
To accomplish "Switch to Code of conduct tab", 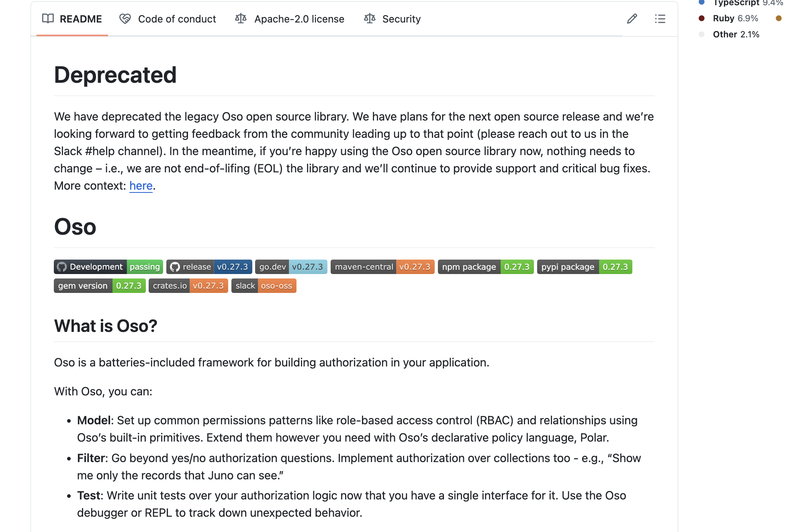I will coord(168,19).
